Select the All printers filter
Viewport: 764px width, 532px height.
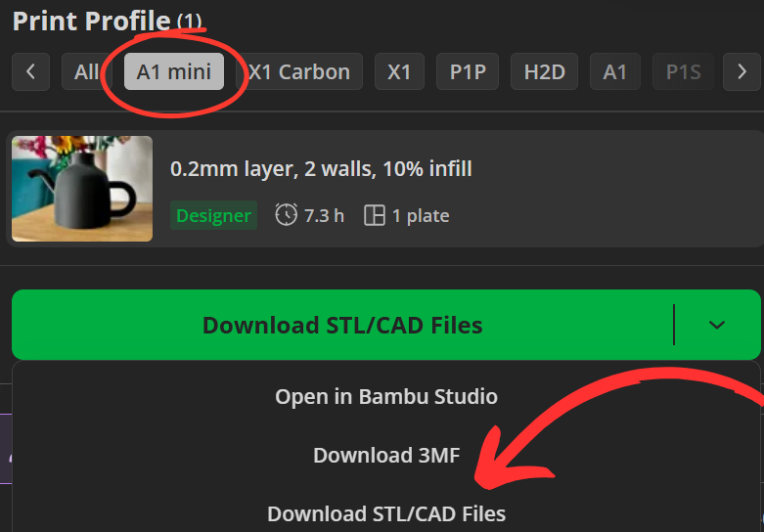[87, 71]
